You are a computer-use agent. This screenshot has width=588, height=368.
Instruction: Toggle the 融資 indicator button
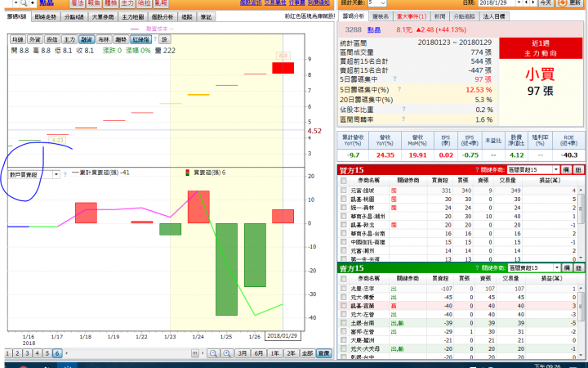coord(87,39)
